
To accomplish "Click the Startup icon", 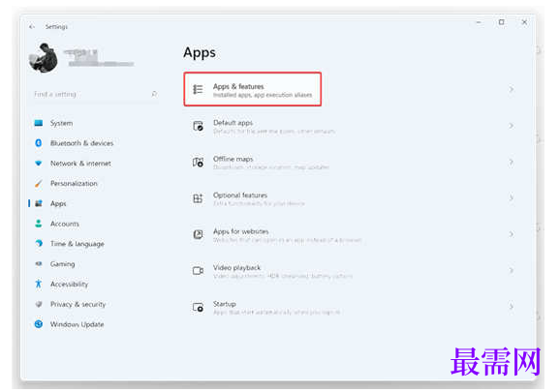I will (198, 307).
